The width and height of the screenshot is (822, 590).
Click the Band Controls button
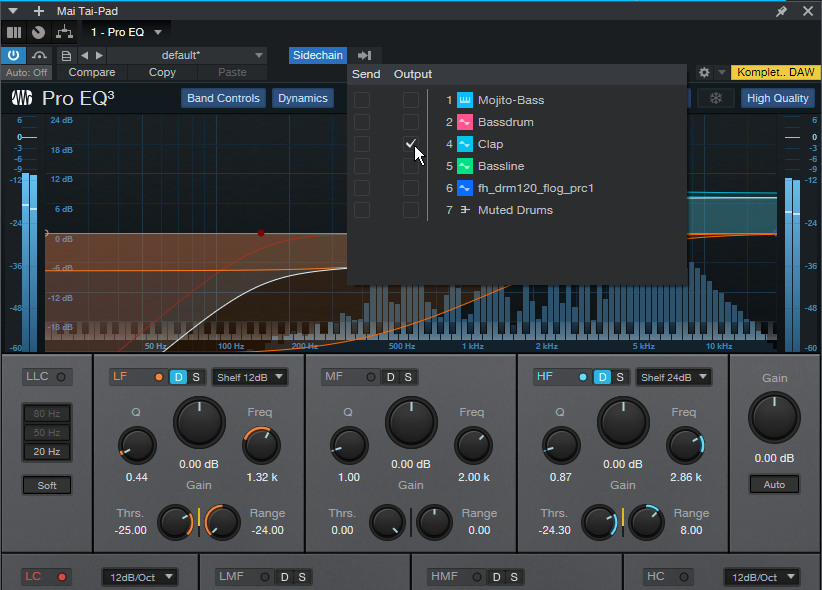[x=224, y=98]
